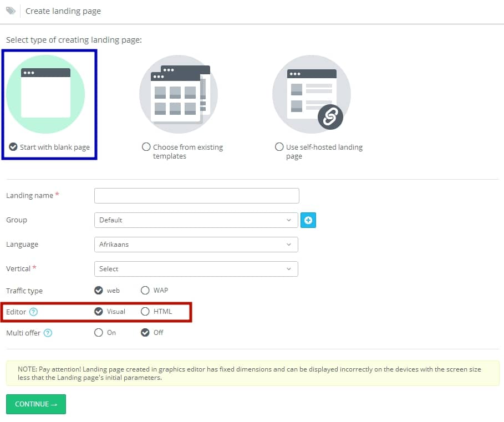Select Choose from existing templates radio

pyautogui.click(x=146, y=147)
